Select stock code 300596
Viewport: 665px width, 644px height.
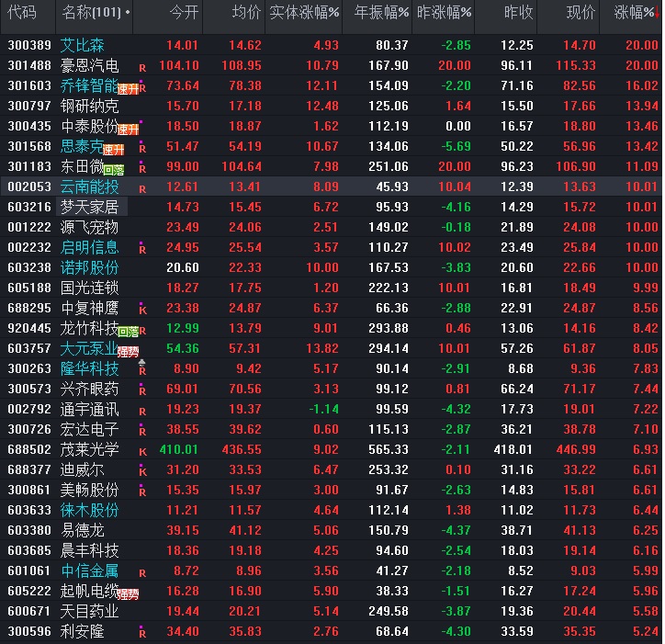click(29, 632)
